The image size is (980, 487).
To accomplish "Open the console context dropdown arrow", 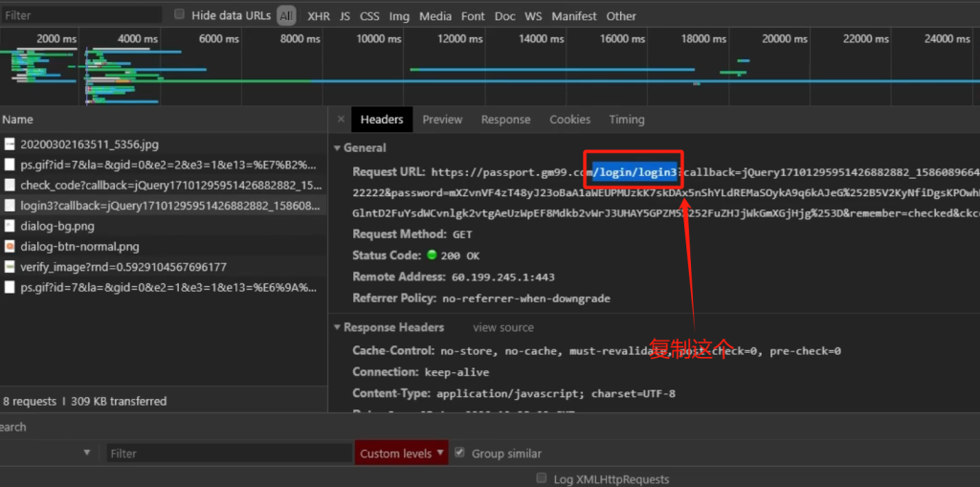I will point(86,453).
